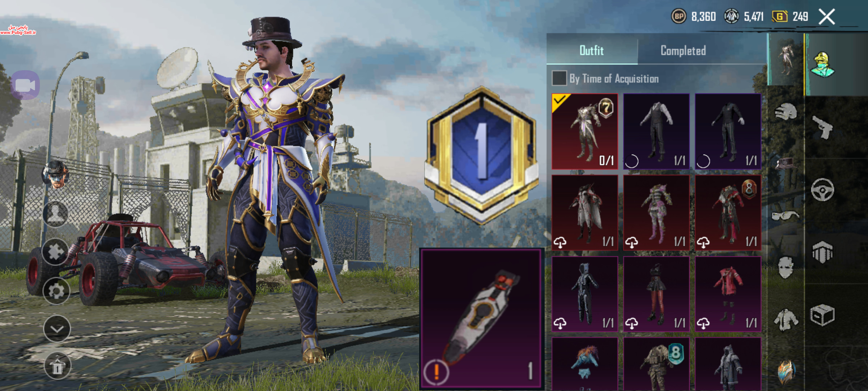
Task: Select the steering wheel vehicle category
Action: 822,189
